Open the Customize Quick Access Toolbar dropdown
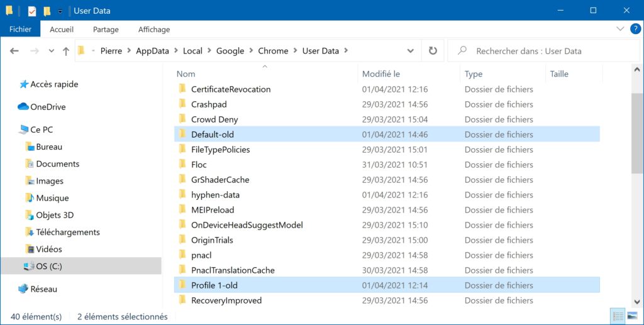The width and height of the screenshot is (644, 325). pos(60,11)
